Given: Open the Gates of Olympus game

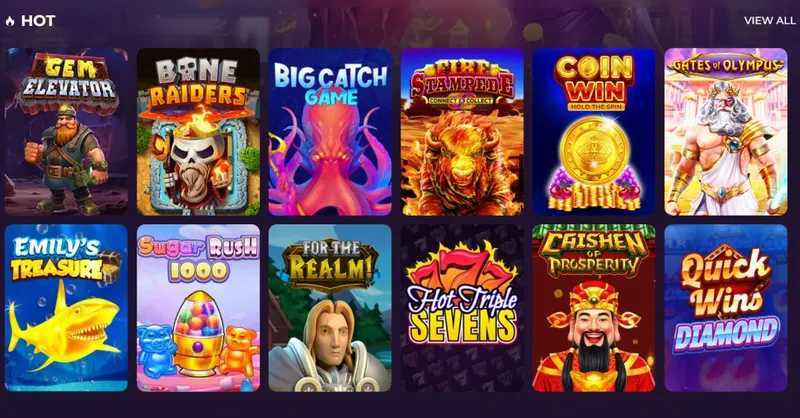Looking at the screenshot, I should click(726, 132).
